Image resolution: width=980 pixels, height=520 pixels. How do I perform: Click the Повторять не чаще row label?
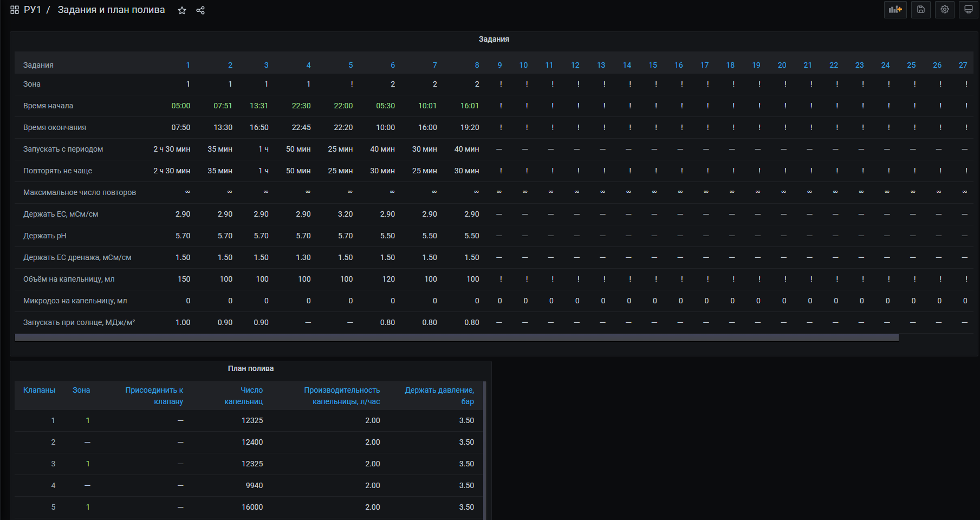point(57,171)
